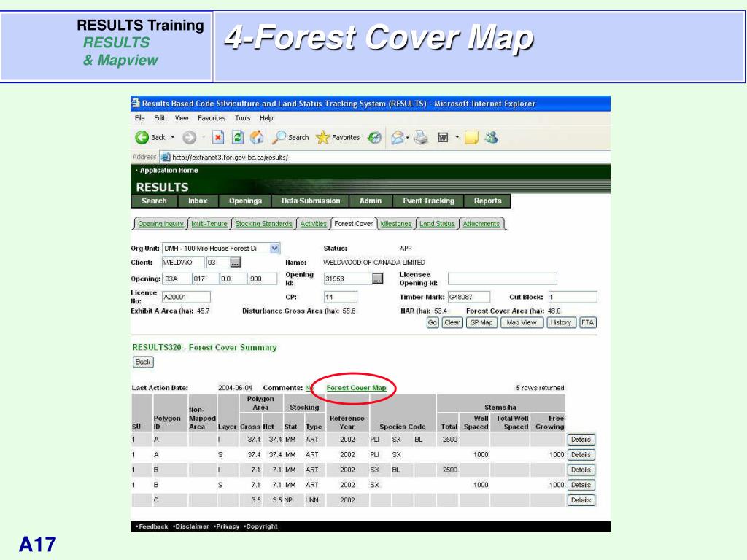
Task: Click the Refresh page icon
Action: point(237,138)
